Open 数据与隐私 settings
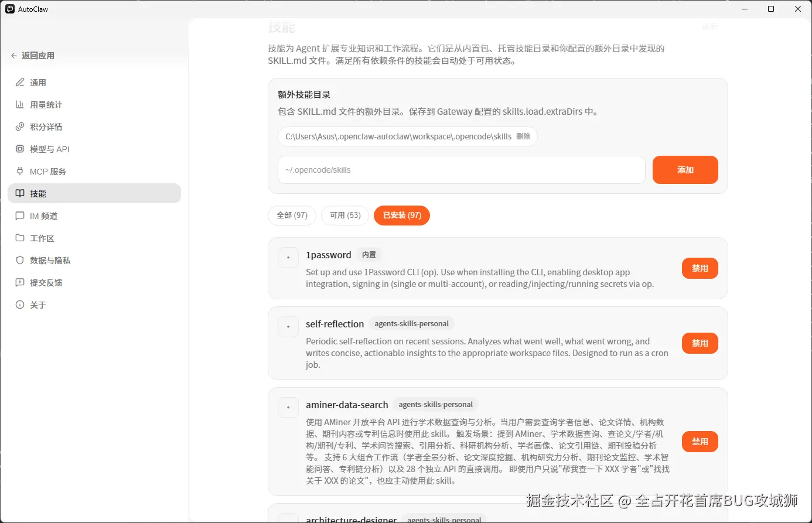The height and width of the screenshot is (523, 812). (x=94, y=261)
